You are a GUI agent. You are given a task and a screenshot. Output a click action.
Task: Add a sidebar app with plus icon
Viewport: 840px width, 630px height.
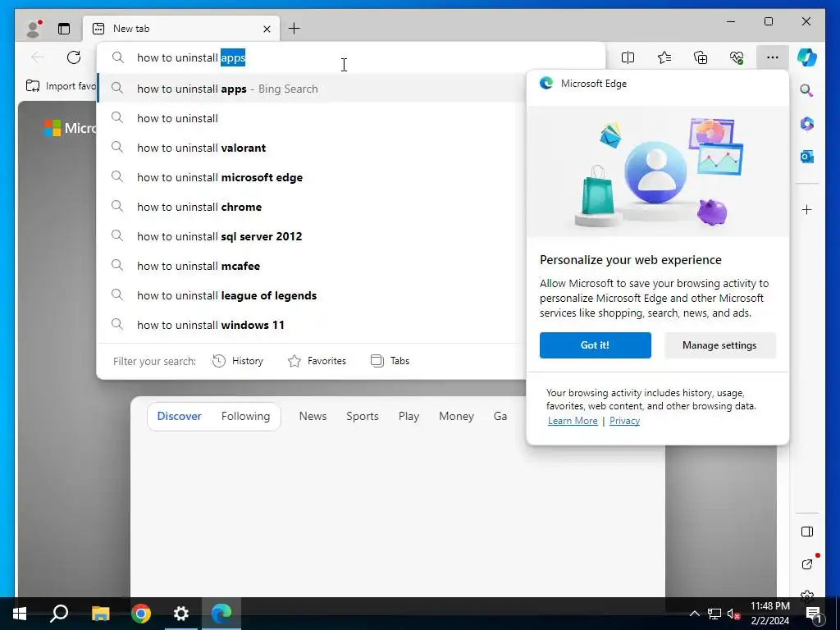coord(807,209)
